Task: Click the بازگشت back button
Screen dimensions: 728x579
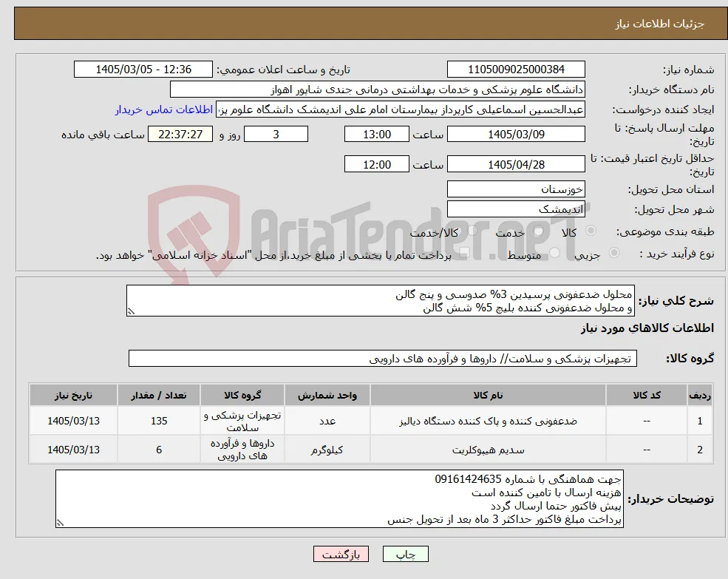Action: pyautogui.click(x=341, y=554)
